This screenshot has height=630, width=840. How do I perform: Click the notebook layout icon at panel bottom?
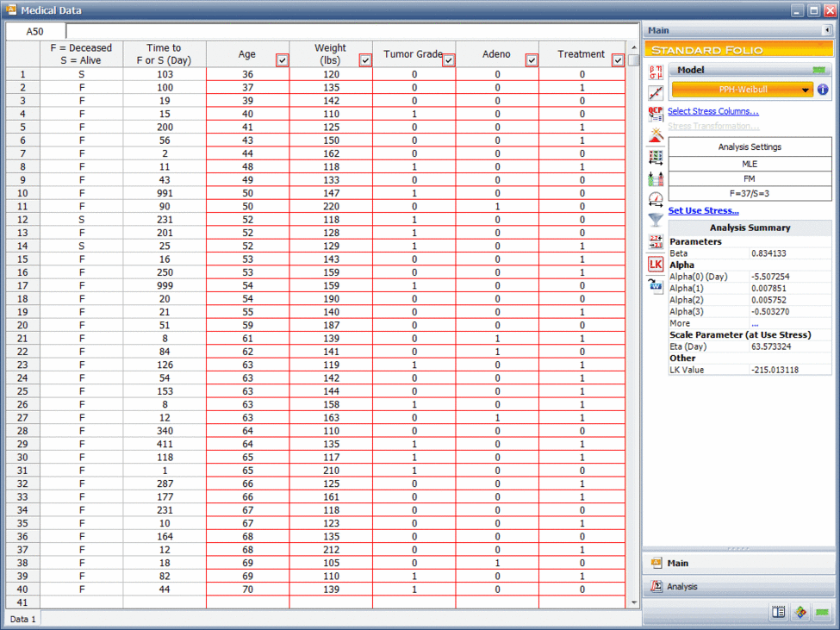pos(778,612)
